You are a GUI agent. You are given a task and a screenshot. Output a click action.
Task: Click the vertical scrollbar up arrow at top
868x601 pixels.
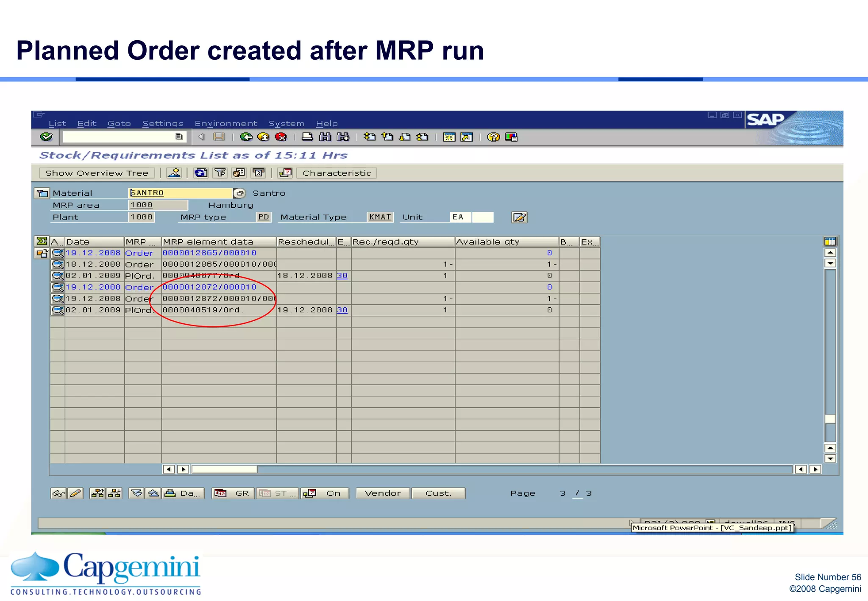pyautogui.click(x=830, y=253)
